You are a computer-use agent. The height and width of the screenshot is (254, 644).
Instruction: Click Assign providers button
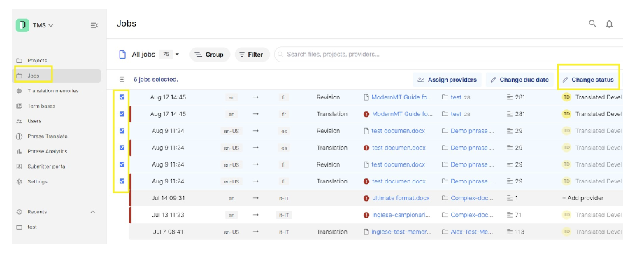[448, 80]
